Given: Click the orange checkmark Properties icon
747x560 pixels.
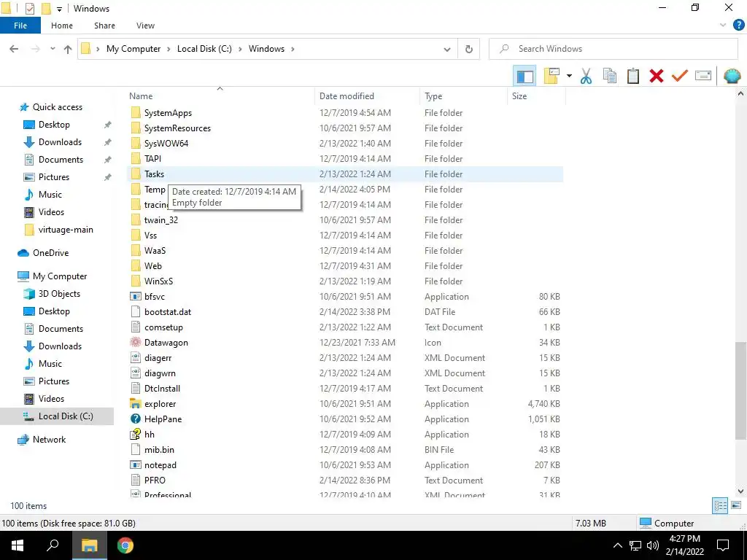Looking at the screenshot, I should click(679, 76).
